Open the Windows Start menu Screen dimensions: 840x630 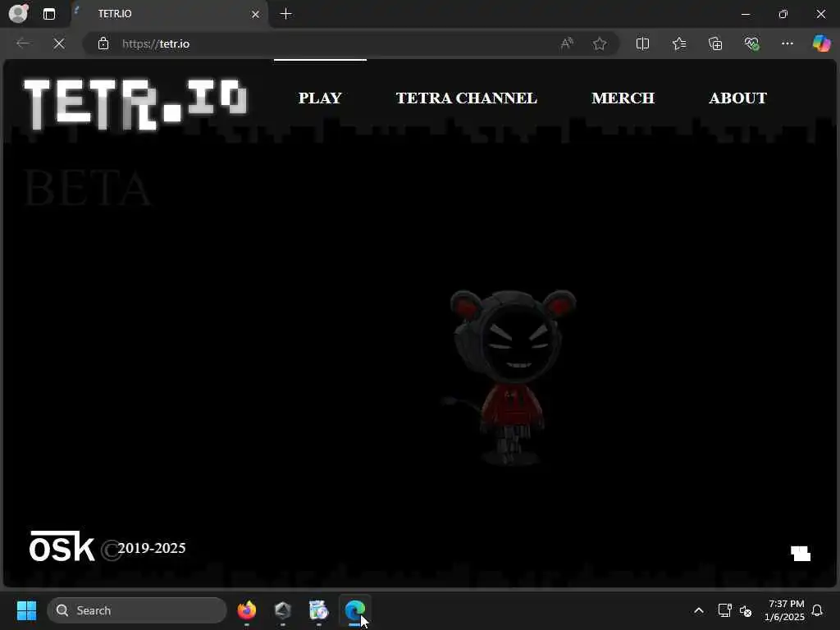coord(26,610)
